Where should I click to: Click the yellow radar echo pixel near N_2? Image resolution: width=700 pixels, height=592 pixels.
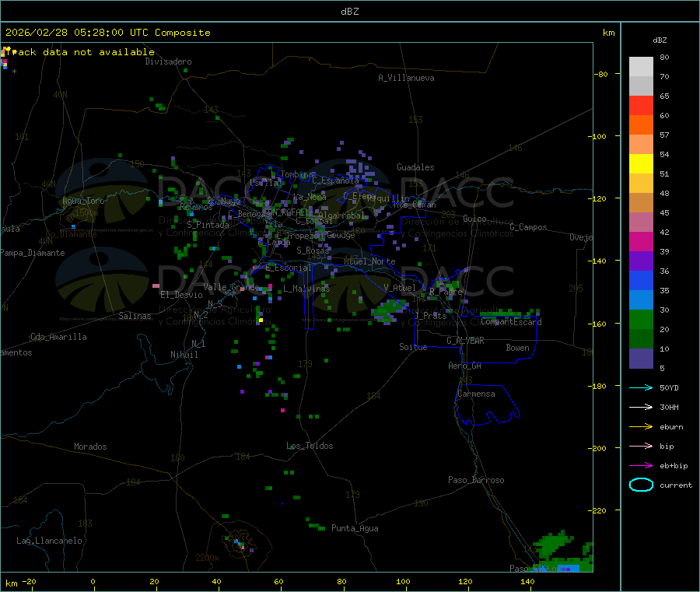261,320
